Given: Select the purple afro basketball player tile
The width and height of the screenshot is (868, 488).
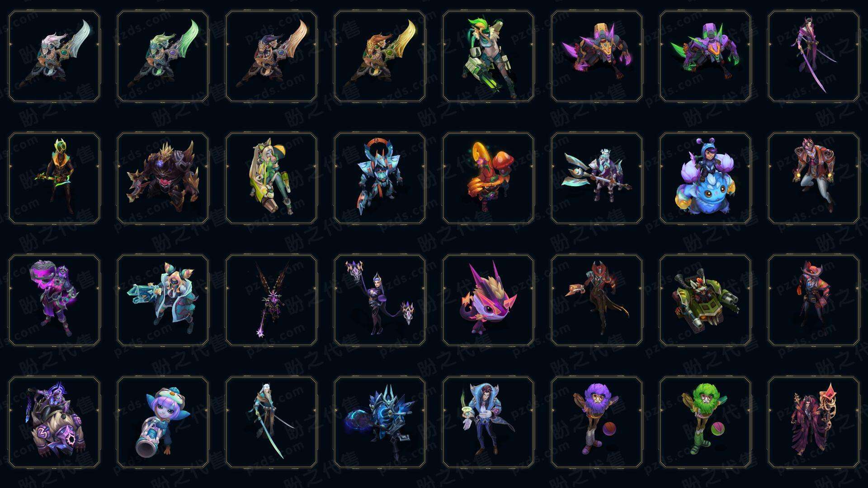Looking at the screenshot, I should tap(597, 422).
